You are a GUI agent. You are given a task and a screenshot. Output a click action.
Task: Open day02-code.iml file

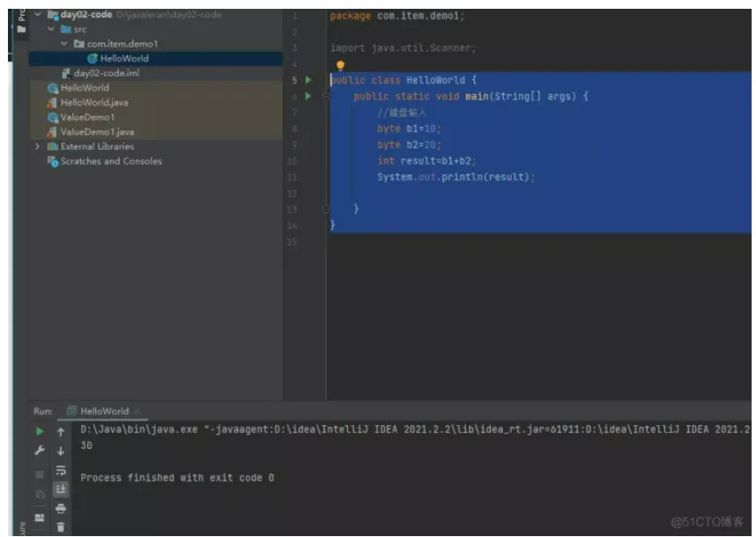pyautogui.click(x=106, y=73)
